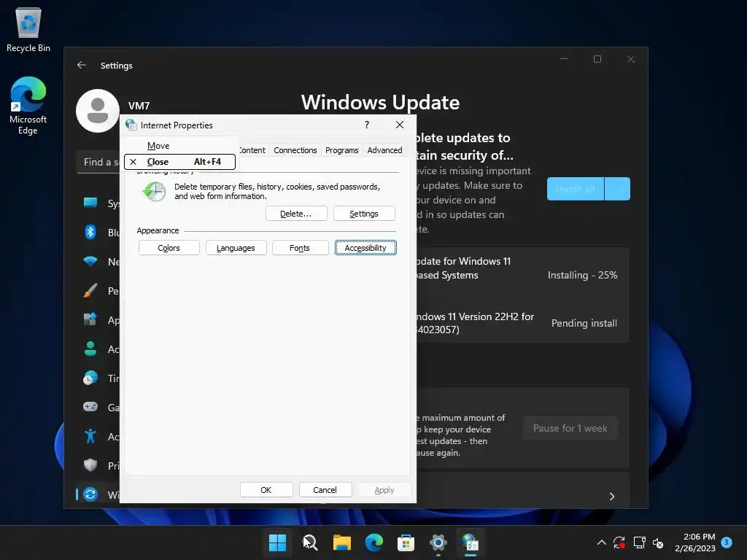Click 'Installing - 25%' status text

[x=583, y=275]
